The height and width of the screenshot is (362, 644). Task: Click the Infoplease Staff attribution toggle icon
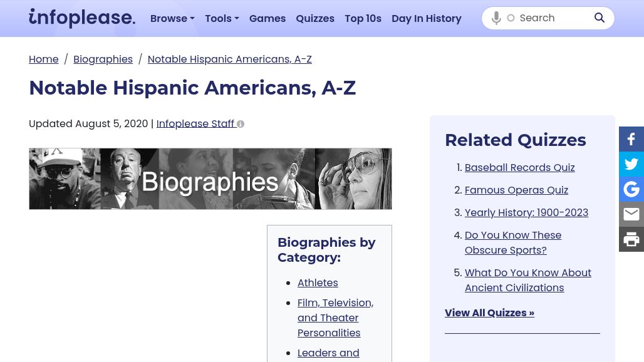pyautogui.click(x=240, y=124)
